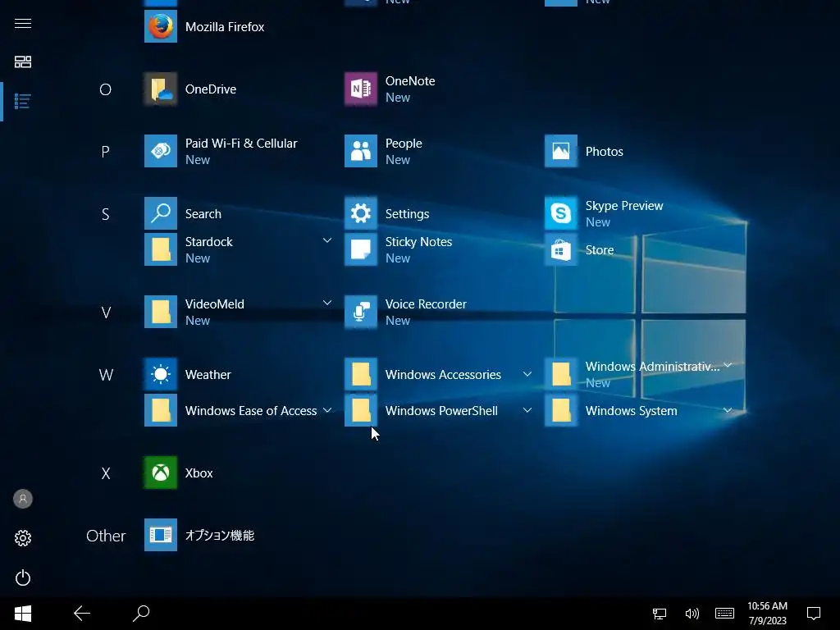This screenshot has height=630, width=840.
Task: Click the taskbar Back arrow
Action: [82, 614]
